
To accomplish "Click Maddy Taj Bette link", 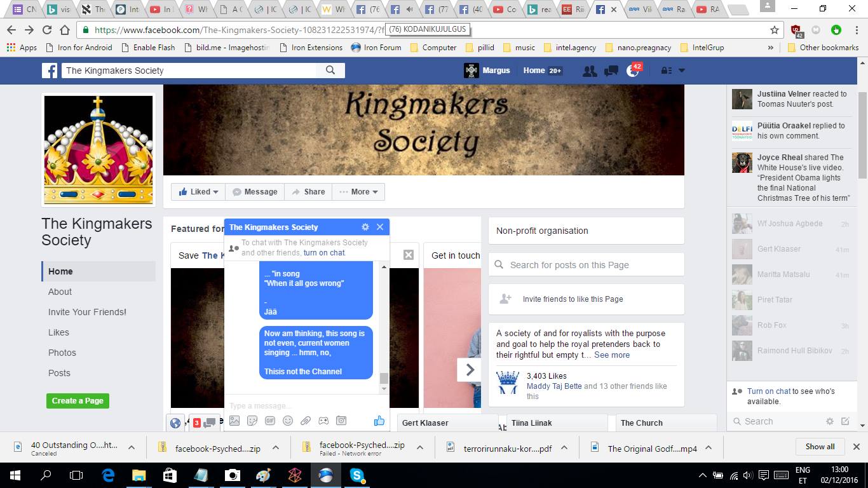I will tap(554, 386).
